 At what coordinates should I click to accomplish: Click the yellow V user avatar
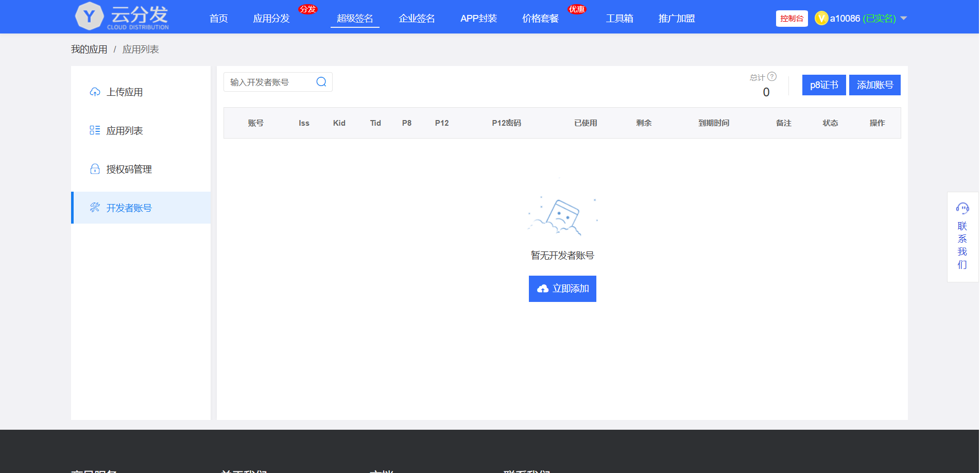tap(821, 19)
